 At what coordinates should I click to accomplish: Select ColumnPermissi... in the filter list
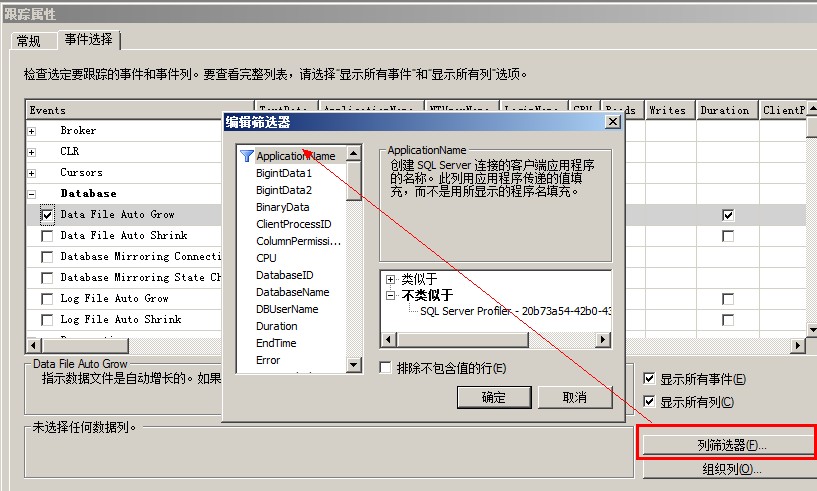coord(299,241)
